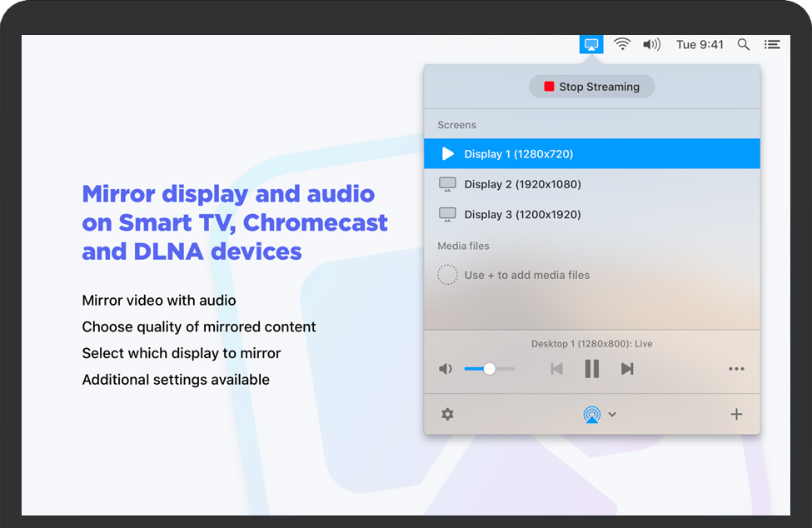Open the three-dot more options menu
Screen dimensions: 812x528
click(x=736, y=369)
